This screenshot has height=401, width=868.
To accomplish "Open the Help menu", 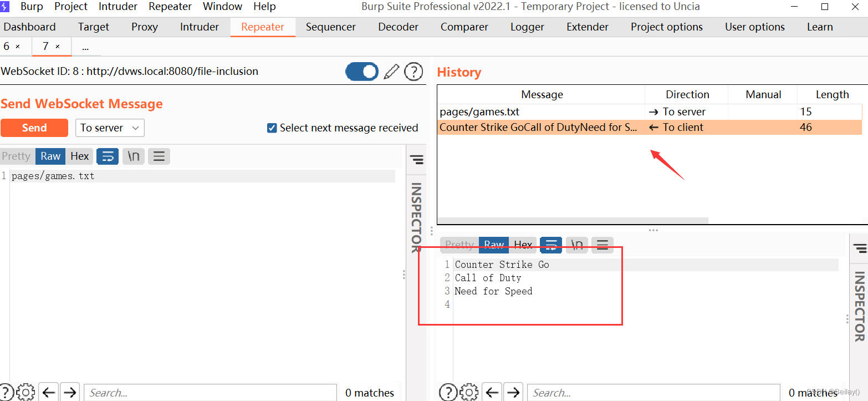I will click(x=264, y=7).
